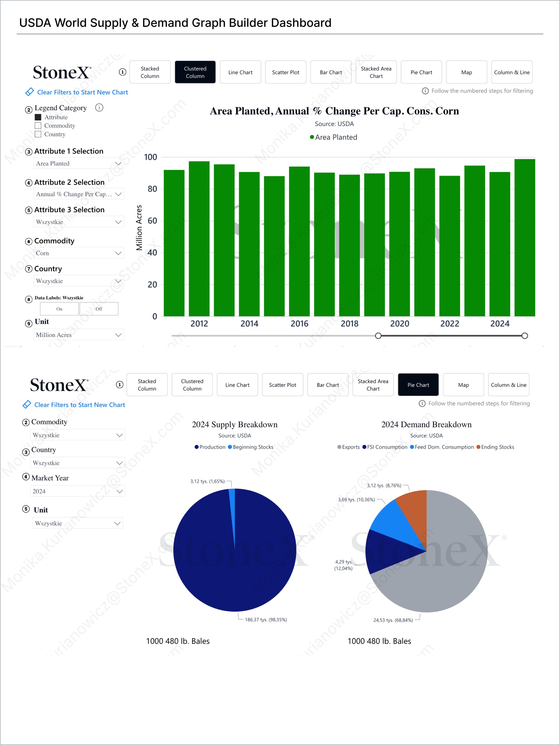Viewport: 560px width, 745px height.
Task: Click the info icon near the Pie Chart section's filtering hint
Action: (x=422, y=403)
